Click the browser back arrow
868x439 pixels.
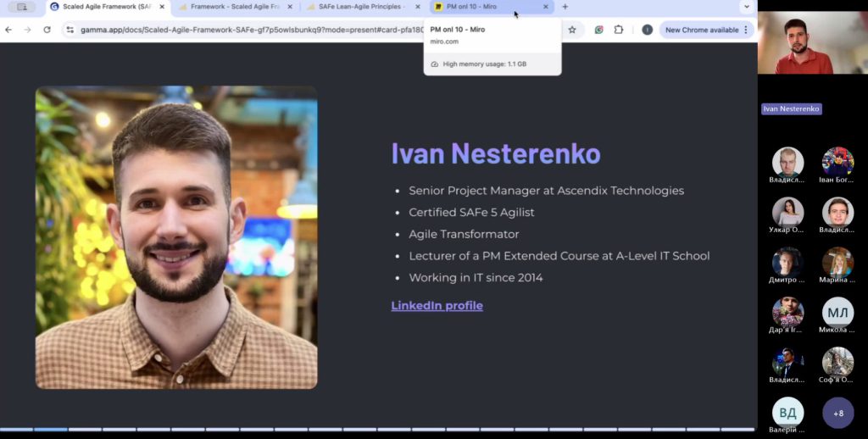[8, 30]
